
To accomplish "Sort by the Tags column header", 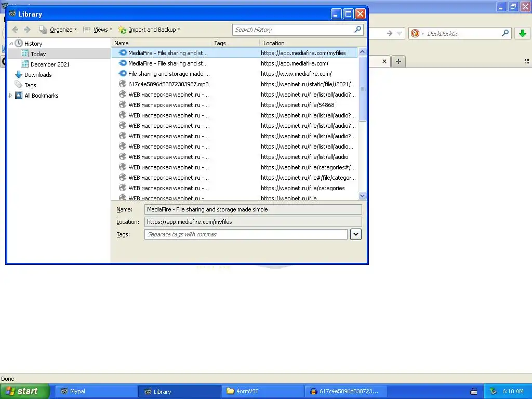I will point(235,43).
